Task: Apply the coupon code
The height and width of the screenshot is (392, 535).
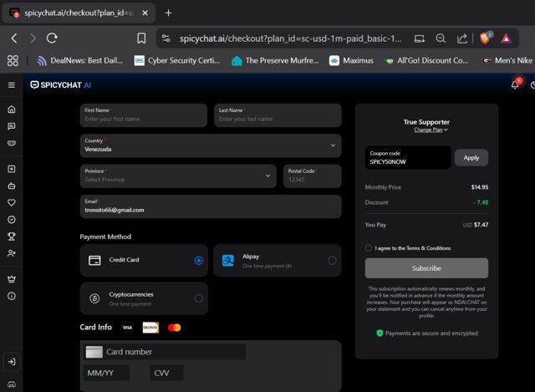Action: coord(471,158)
